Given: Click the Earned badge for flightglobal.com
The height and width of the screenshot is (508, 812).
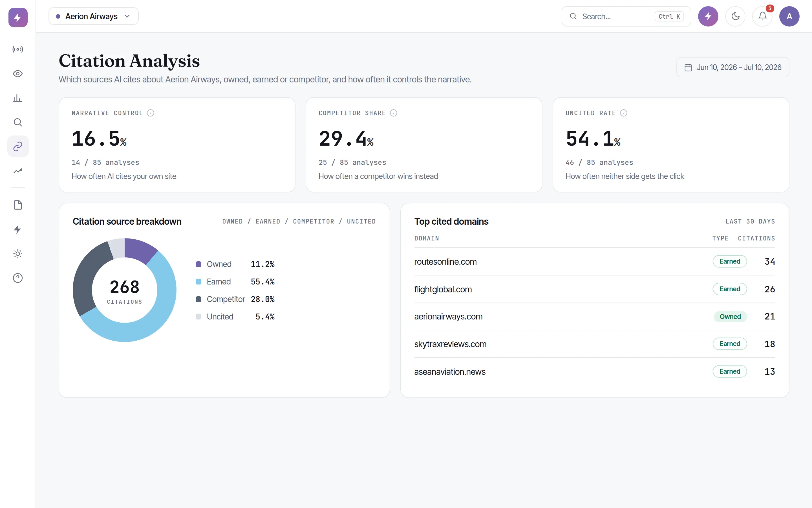Looking at the screenshot, I should 730,289.
